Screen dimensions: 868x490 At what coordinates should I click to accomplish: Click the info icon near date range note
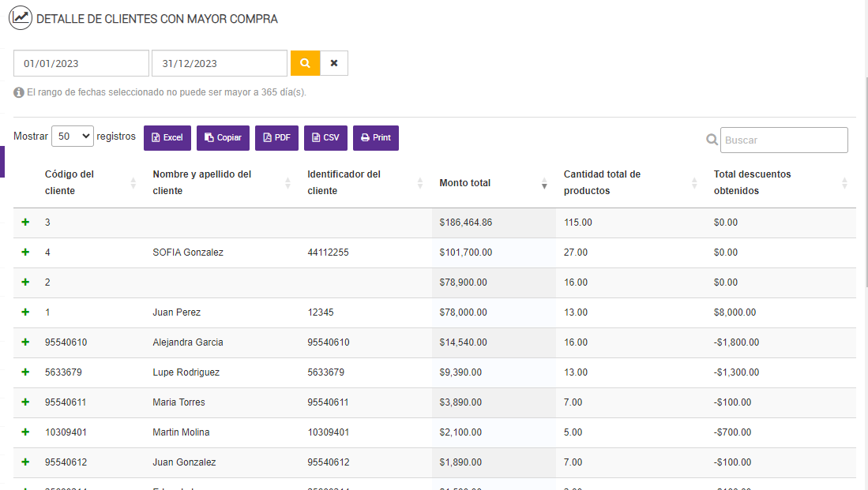[x=19, y=92]
